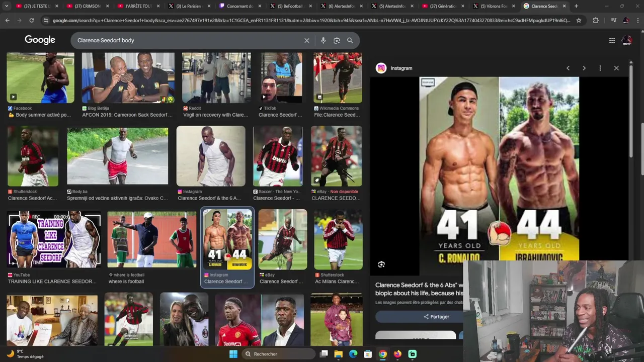Open Task View on taskbar

tap(324, 354)
